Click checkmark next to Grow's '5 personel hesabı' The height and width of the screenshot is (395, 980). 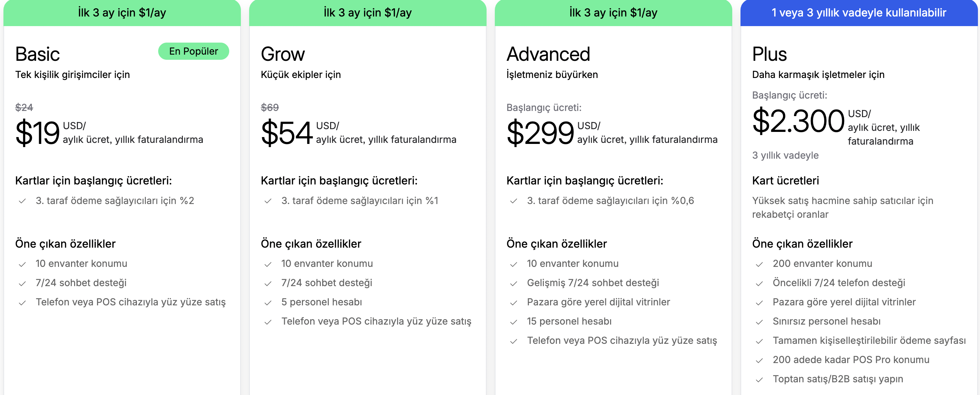point(268,303)
